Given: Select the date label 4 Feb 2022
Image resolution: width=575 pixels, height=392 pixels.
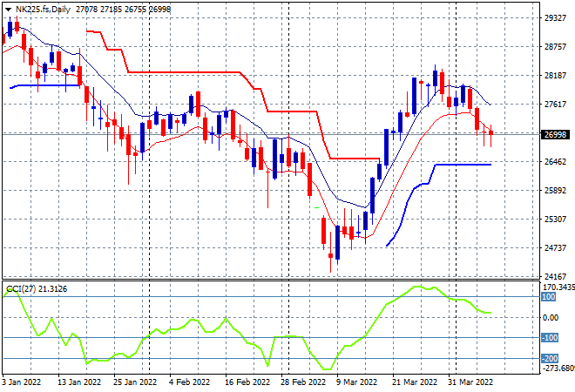Looking at the screenshot, I should coord(189,382).
